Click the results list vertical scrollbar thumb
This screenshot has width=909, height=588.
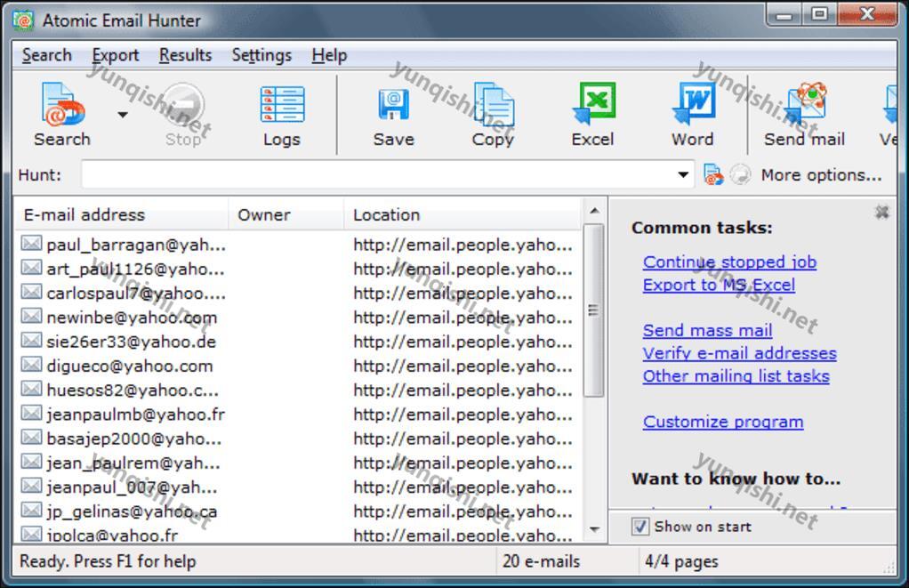[x=593, y=310]
